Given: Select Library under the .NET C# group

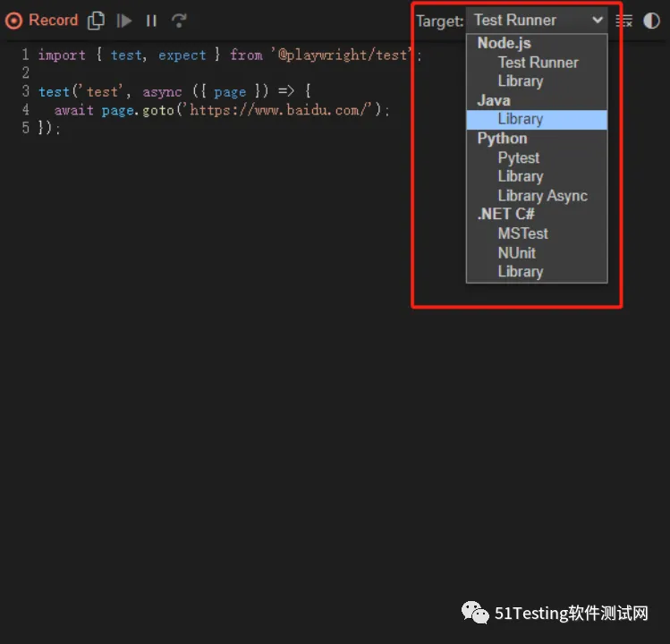Looking at the screenshot, I should click(520, 272).
